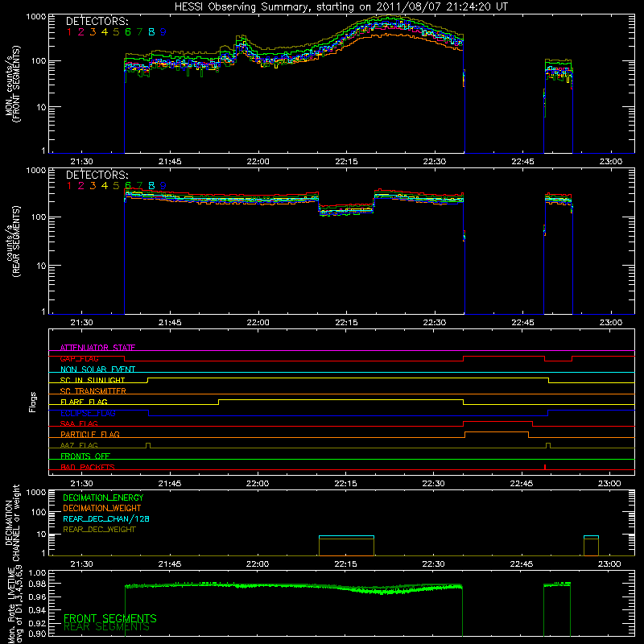Viewport: 644px width, 644px height.
Task: Click the FRONT SEGMENTS livetime legend text
Action: pyautogui.click(x=110, y=618)
